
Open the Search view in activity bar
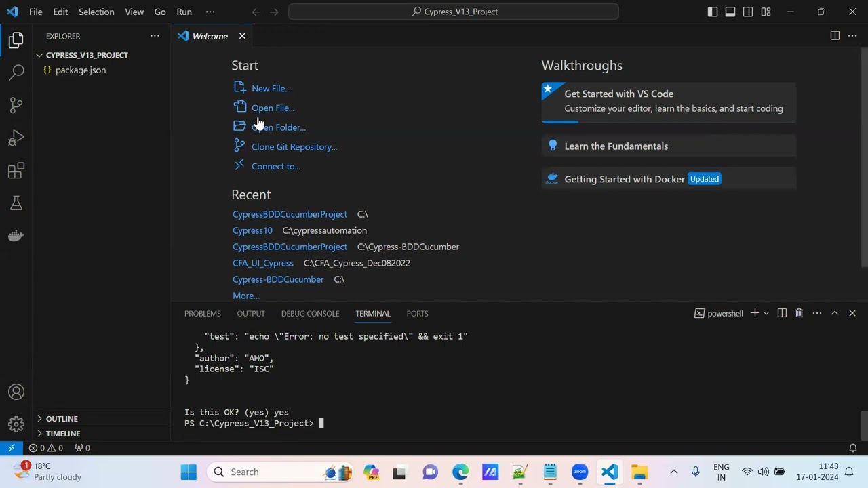click(x=16, y=72)
